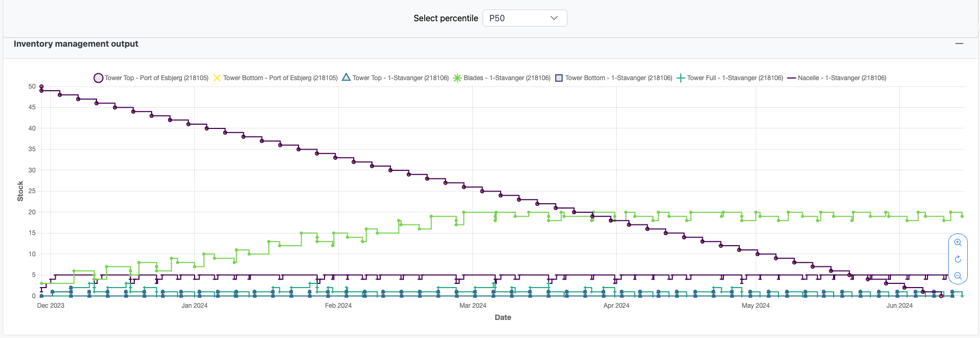Click the chart zoom-in magnifier icon
This screenshot has height=338, width=980.
[958, 242]
